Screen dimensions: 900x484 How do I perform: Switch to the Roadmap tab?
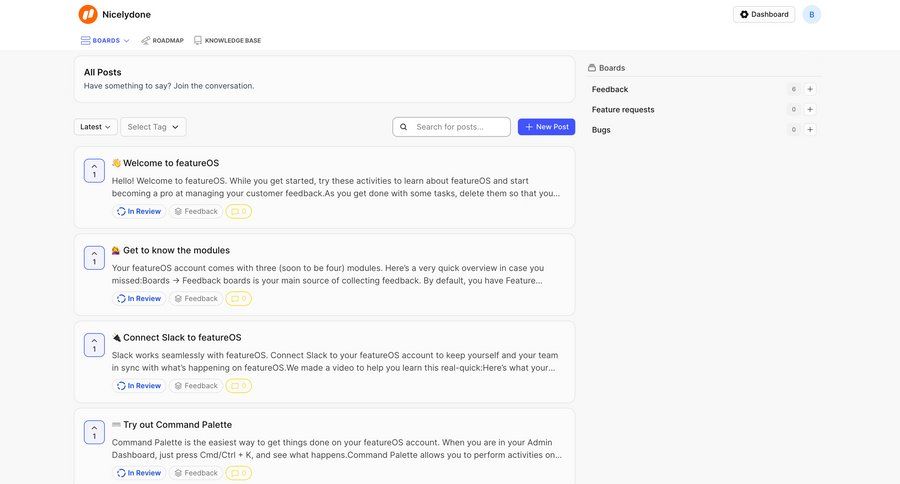coord(162,41)
